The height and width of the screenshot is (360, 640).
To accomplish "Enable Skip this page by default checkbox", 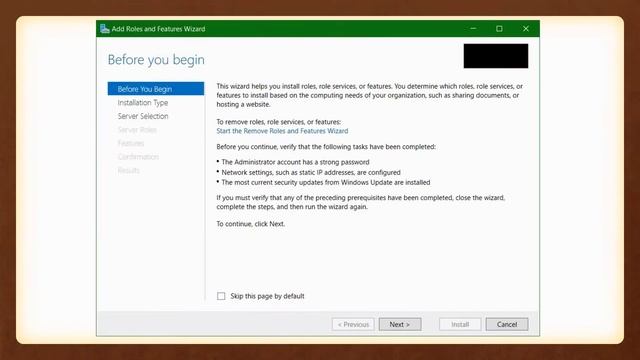I will pos(221,296).
